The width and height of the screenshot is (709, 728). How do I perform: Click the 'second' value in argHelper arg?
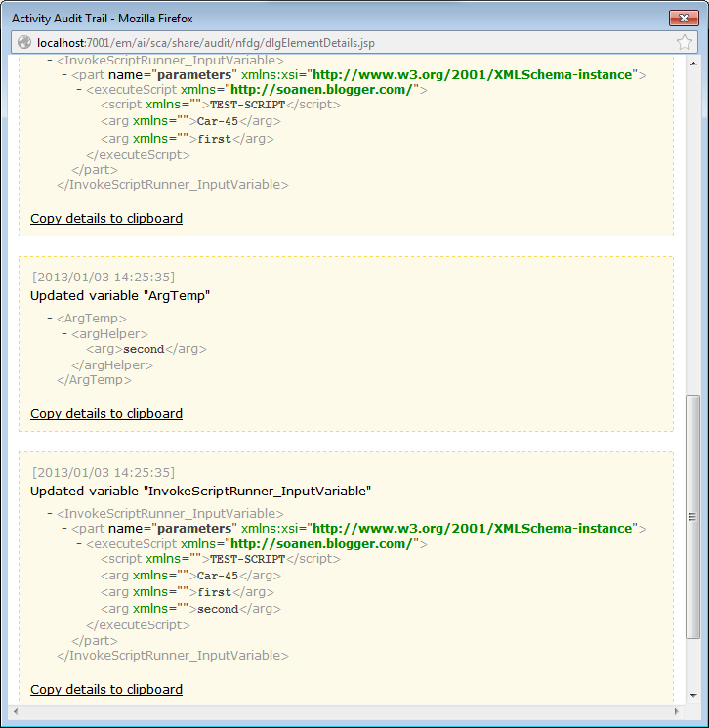(x=144, y=349)
